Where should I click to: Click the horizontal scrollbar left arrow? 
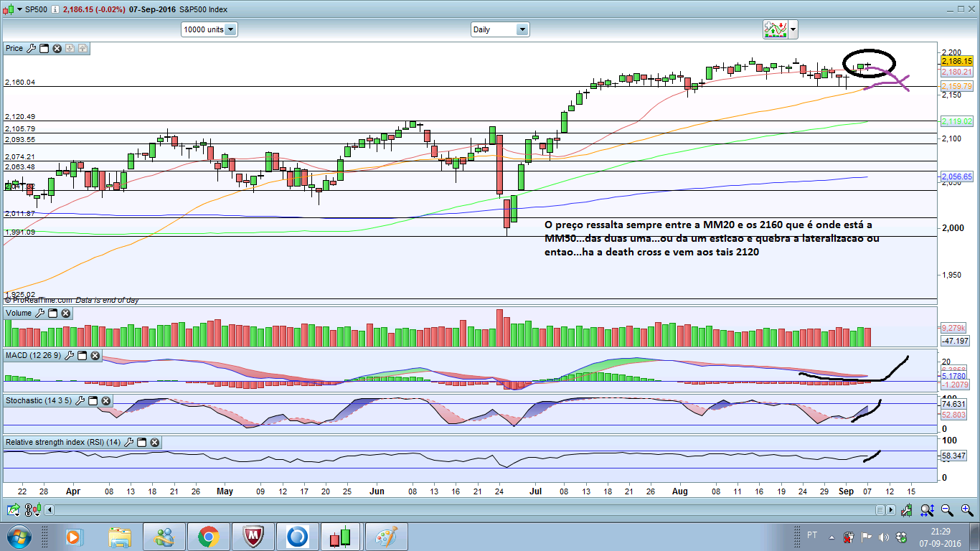click(50, 510)
